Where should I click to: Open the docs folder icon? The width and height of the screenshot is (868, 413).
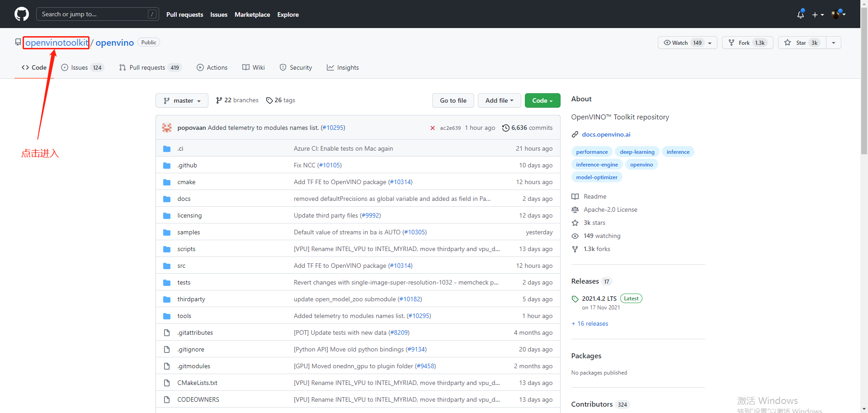(167, 199)
